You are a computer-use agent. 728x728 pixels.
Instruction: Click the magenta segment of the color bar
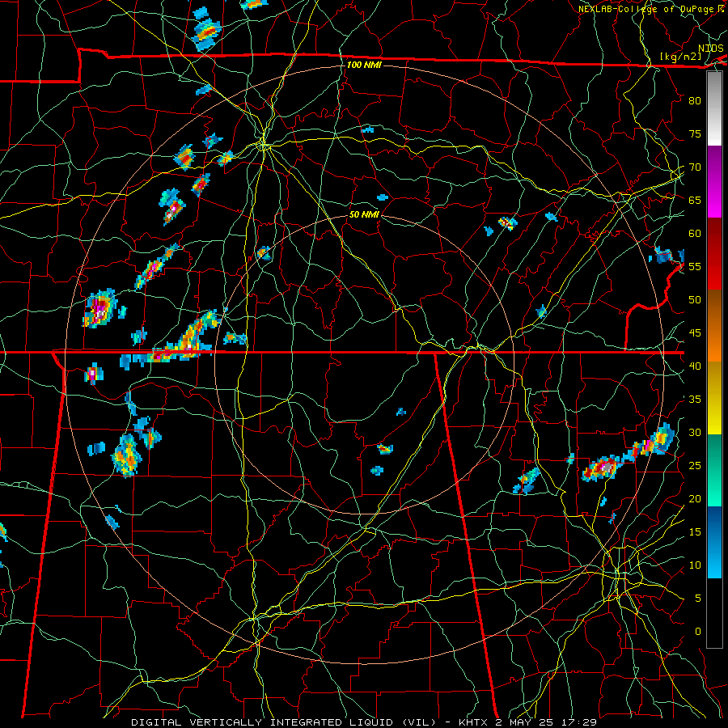[714, 182]
